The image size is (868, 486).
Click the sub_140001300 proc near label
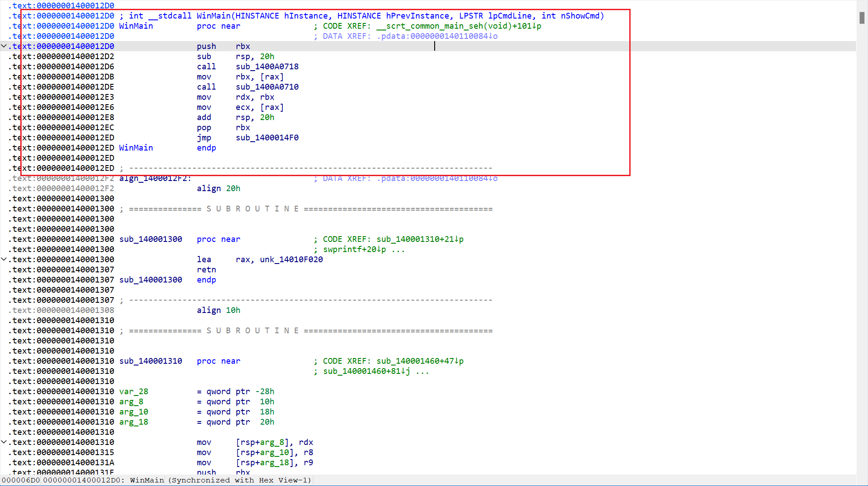click(150, 239)
